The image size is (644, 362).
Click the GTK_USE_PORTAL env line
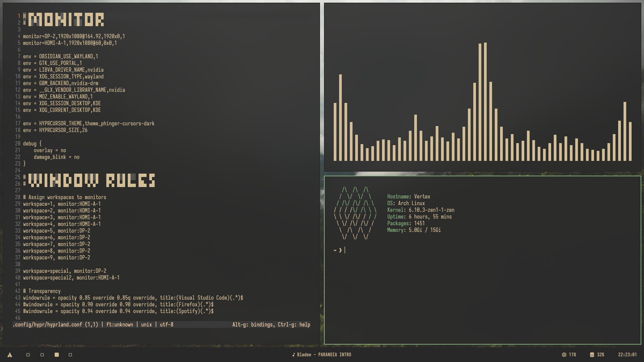pyautogui.click(x=52, y=63)
